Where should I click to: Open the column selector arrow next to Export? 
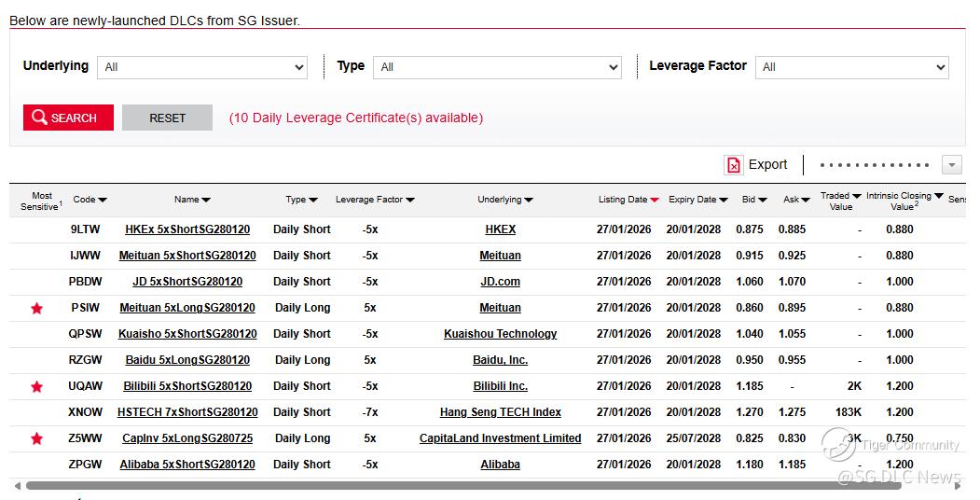(951, 165)
